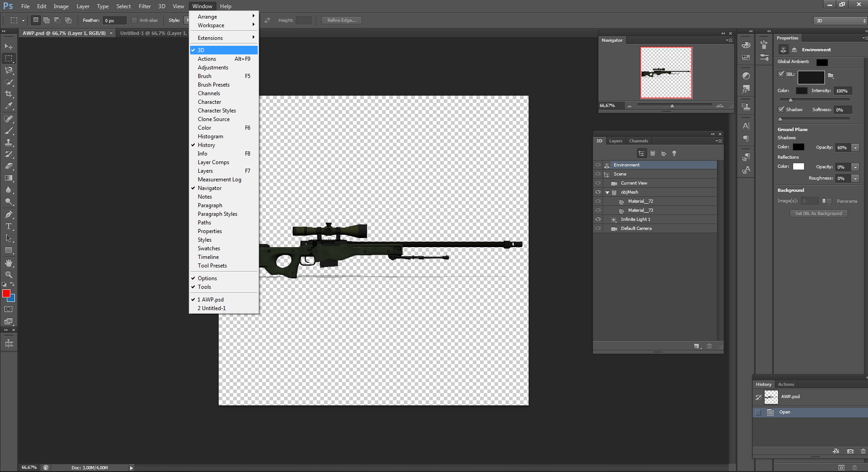Image resolution: width=868 pixels, height=472 pixels.
Task: Open the Brush Presets dock icon
Action: click(764, 58)
